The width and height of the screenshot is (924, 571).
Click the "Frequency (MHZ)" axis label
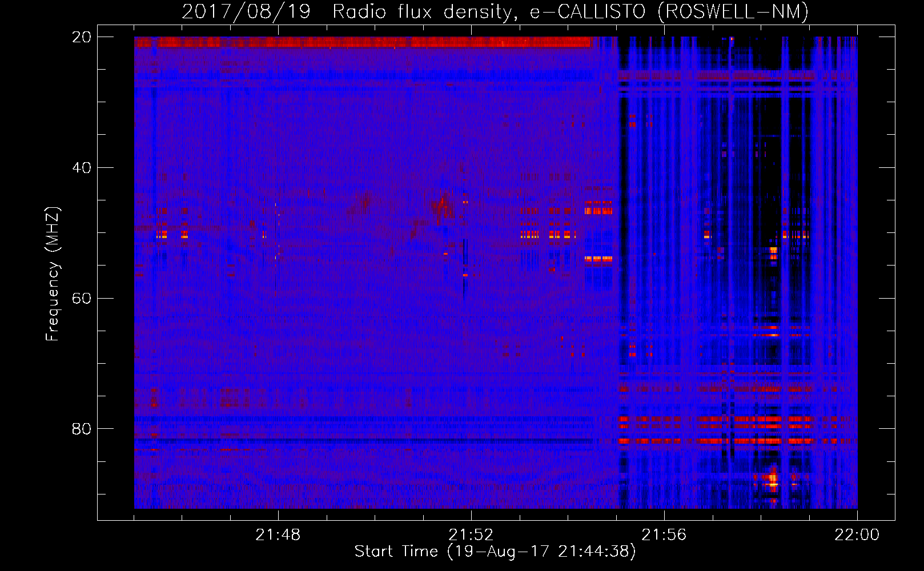pyautogui.click(x=53, y=274)
